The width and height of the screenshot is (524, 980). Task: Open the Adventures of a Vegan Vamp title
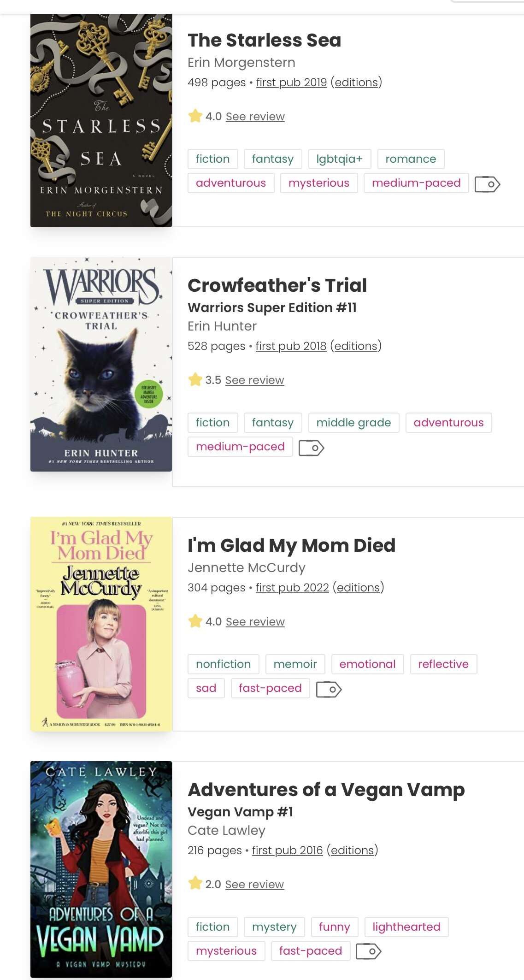pos(326,790)
